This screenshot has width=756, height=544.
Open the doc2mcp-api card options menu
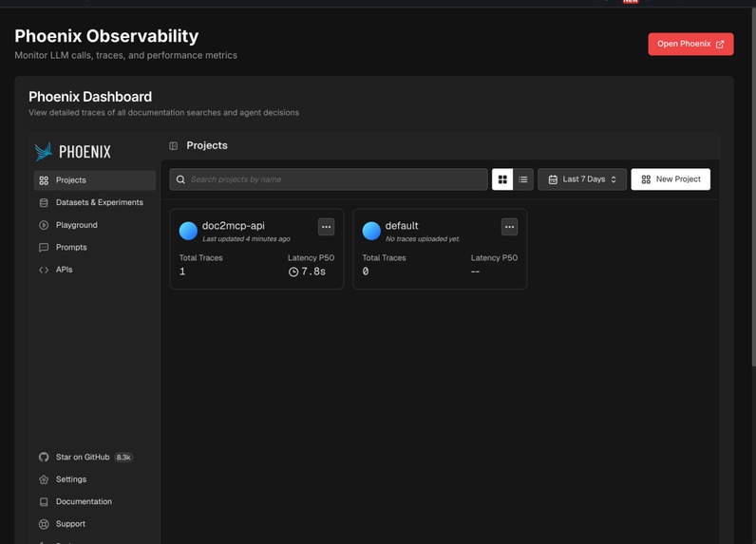(327, 227)
